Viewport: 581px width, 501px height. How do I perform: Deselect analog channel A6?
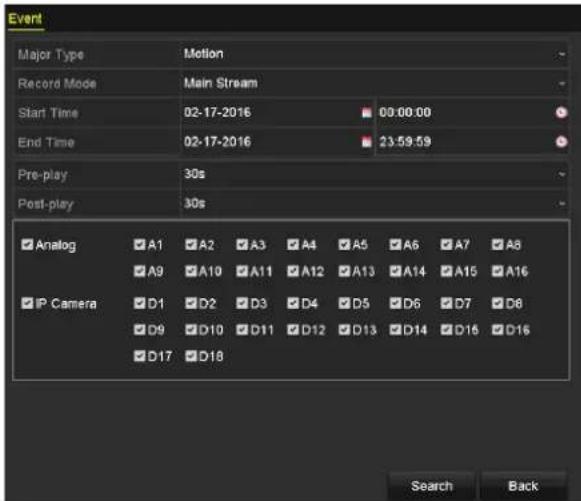(x=395, y=244)
